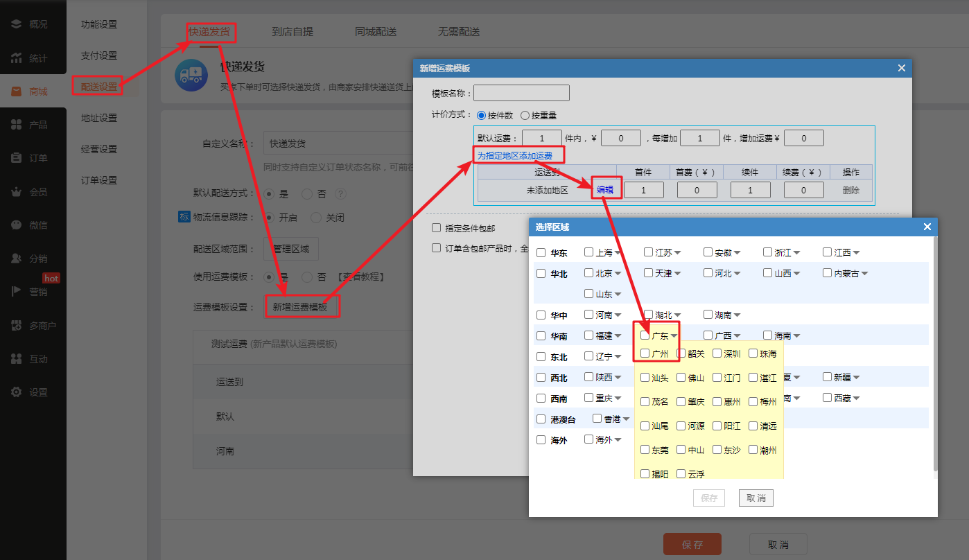Select the 商城 mall icon in sidebar

16,91
